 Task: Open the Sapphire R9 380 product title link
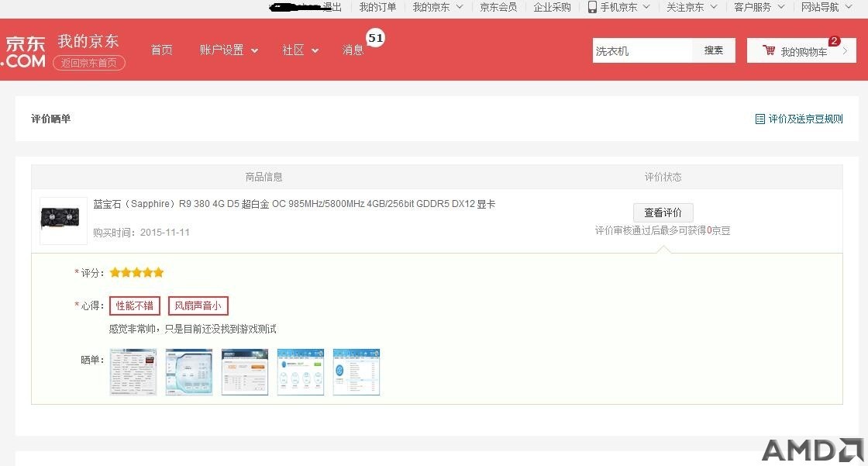pyautogui.click(x=294, y=204)
